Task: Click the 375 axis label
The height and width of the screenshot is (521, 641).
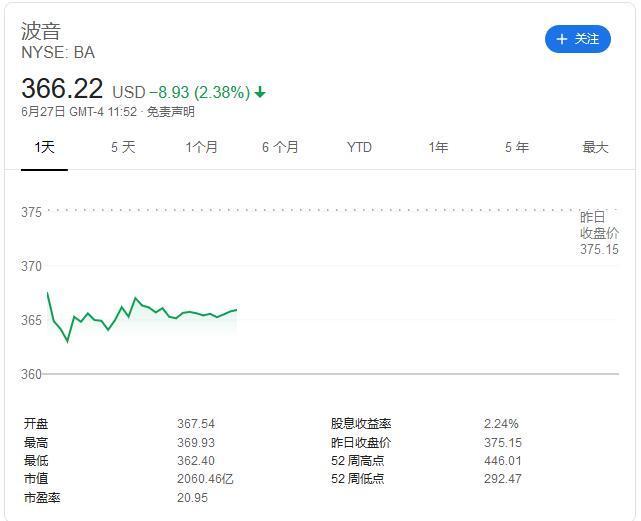Action: 31,212
